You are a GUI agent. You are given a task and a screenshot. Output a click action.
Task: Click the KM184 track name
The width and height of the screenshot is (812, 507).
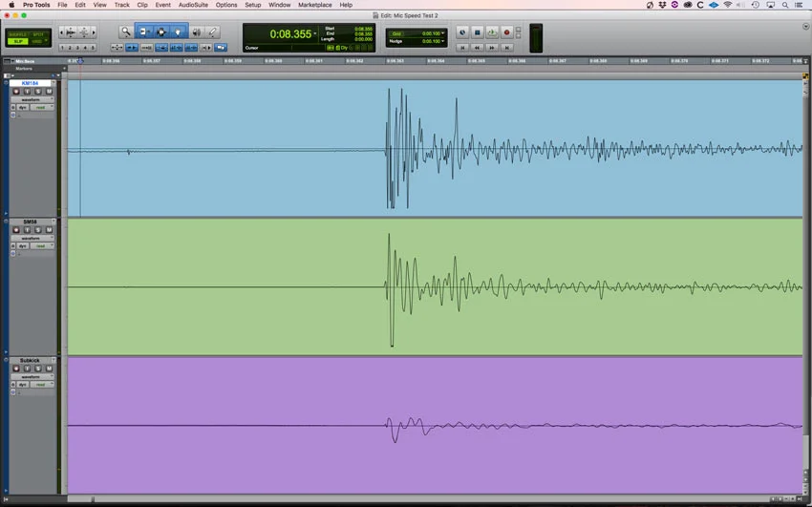[30, 83]
